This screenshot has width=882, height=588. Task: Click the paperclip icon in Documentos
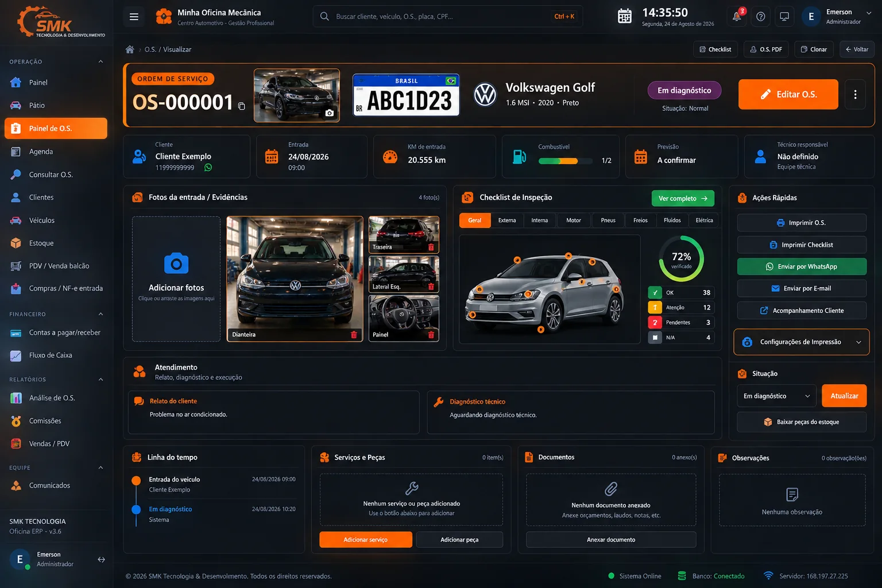click(611, 489)
